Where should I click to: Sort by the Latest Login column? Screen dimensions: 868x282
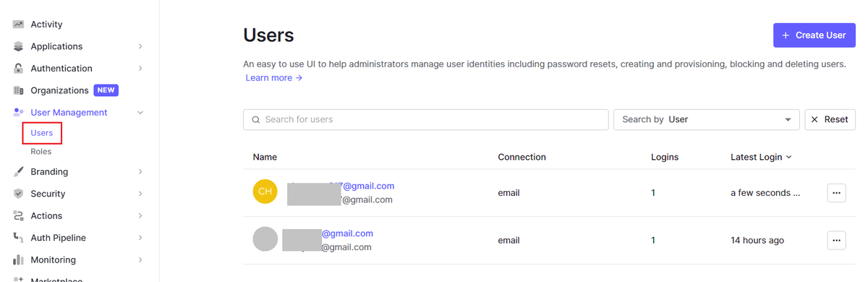(761, 157)
